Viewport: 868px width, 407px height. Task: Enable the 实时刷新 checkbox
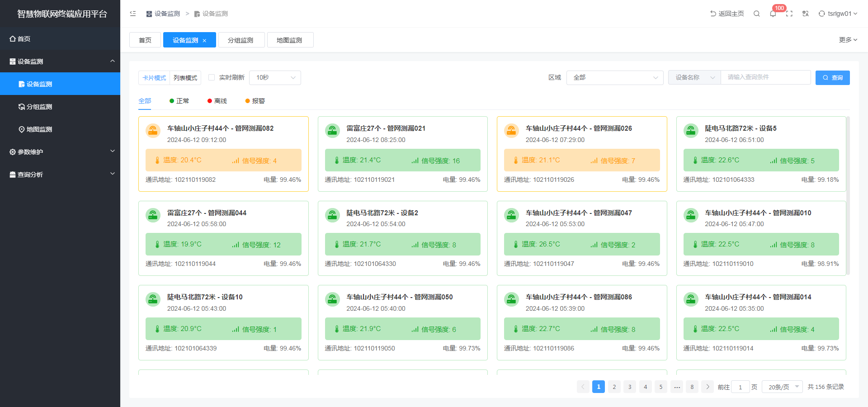pyautogui.click(x=212, y=77)
